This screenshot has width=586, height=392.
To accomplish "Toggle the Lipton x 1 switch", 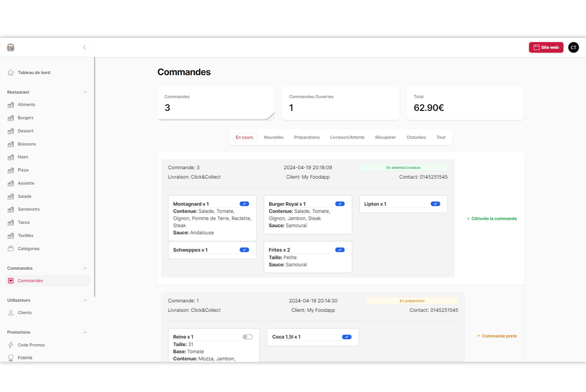I will click(x=435, y=204).
